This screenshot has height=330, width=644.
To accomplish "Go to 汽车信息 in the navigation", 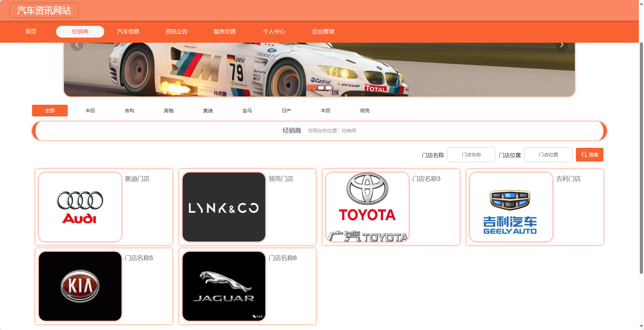I will [128, 32].
